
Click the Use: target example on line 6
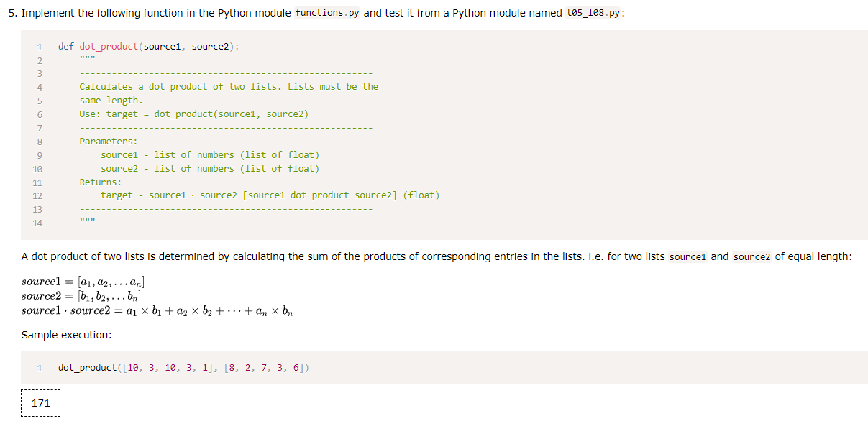tap(194, 114)
